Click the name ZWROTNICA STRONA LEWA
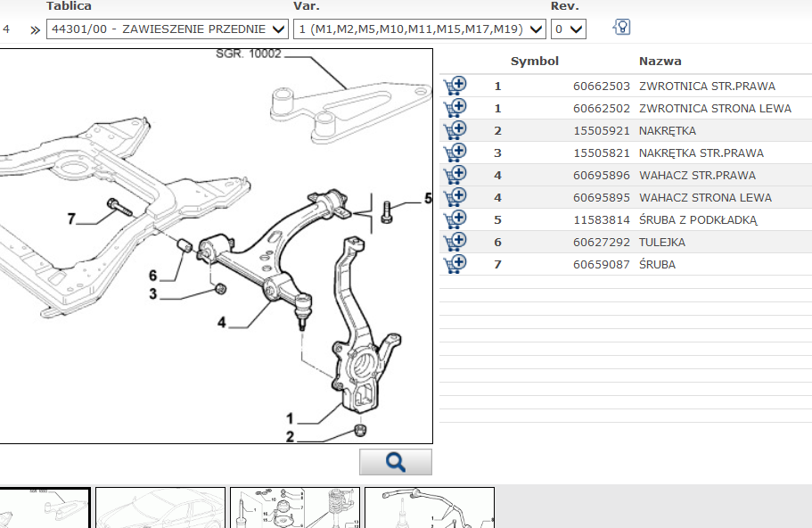Screen dimensions: 812x528 (715, 108)
